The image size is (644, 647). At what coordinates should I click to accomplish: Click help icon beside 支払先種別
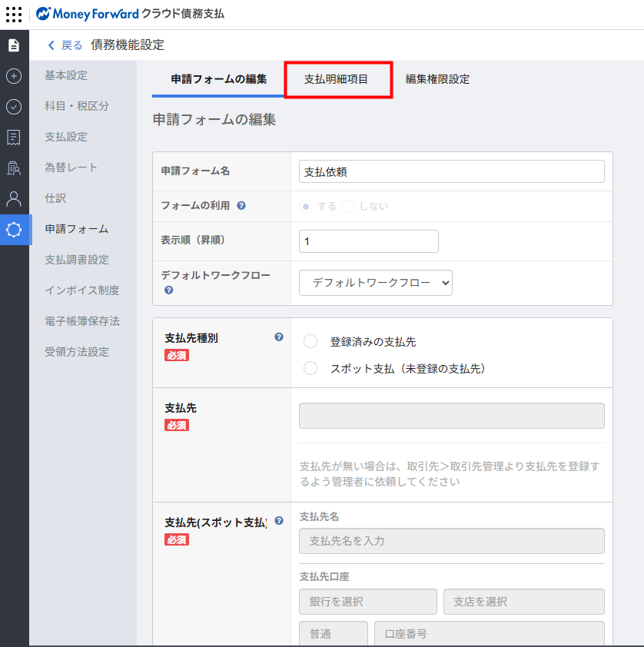279,337
